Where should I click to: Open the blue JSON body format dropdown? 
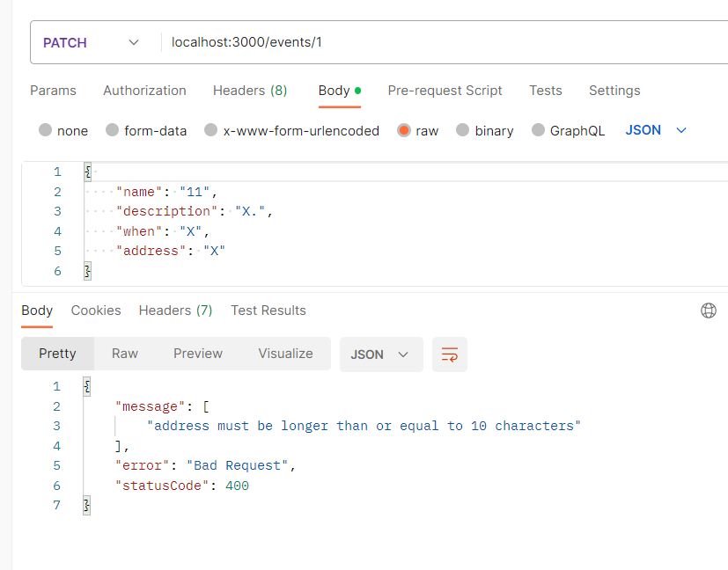tap(656, 130)
